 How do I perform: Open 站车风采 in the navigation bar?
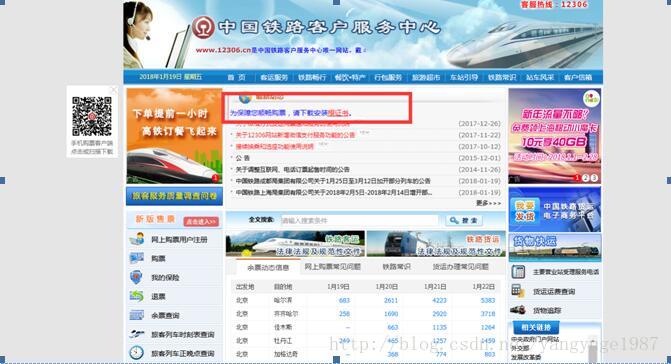click(x=540, y=77)
